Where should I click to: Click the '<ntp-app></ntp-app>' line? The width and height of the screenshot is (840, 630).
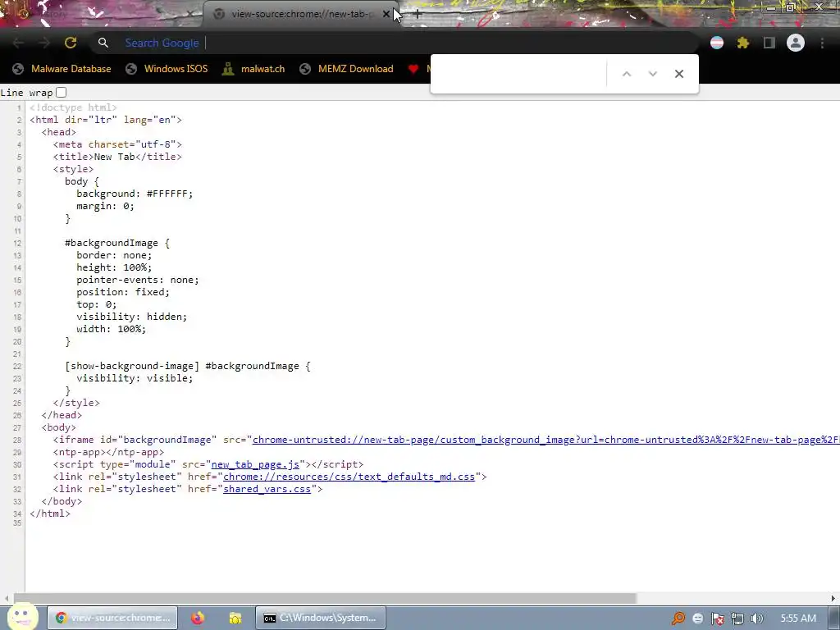108,452
